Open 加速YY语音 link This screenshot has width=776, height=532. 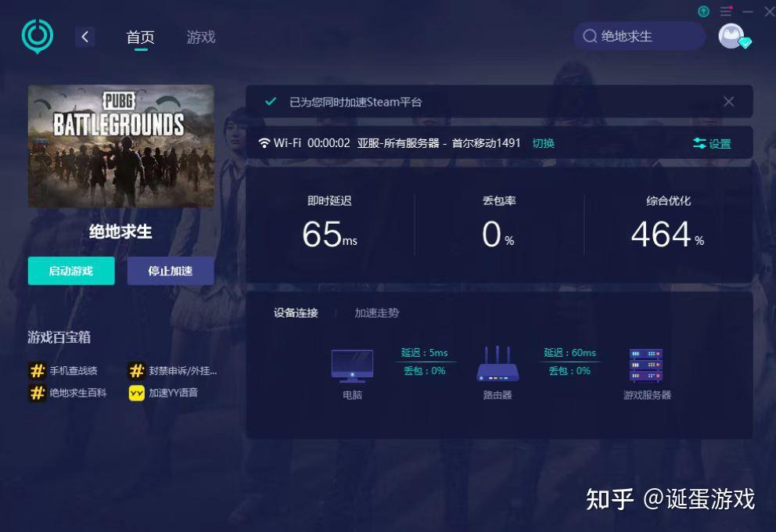point(173,393)
